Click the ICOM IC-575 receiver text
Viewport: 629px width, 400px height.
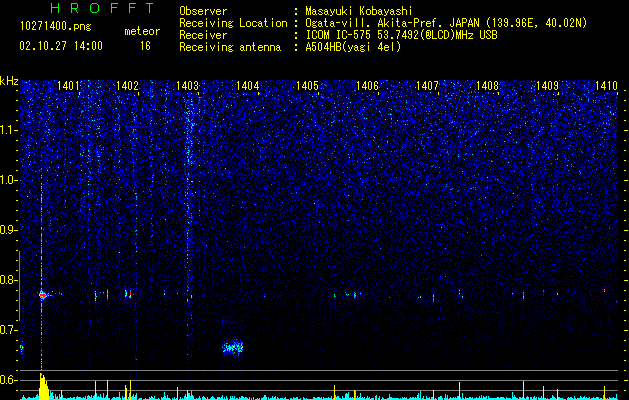point(401,35)
